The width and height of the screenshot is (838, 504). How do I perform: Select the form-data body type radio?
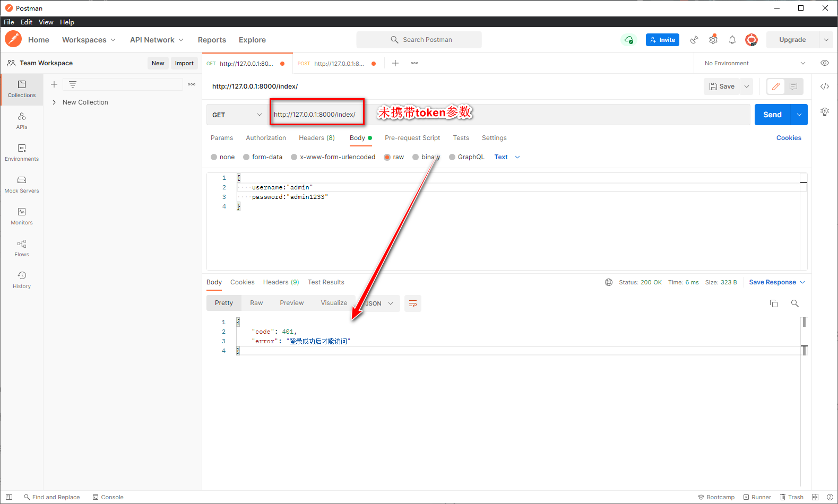click(246, 157)
